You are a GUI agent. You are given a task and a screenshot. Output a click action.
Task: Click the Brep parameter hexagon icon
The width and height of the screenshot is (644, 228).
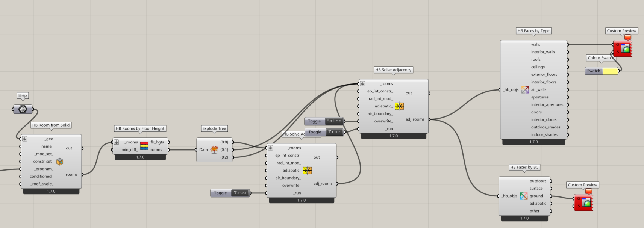(23, 109)
